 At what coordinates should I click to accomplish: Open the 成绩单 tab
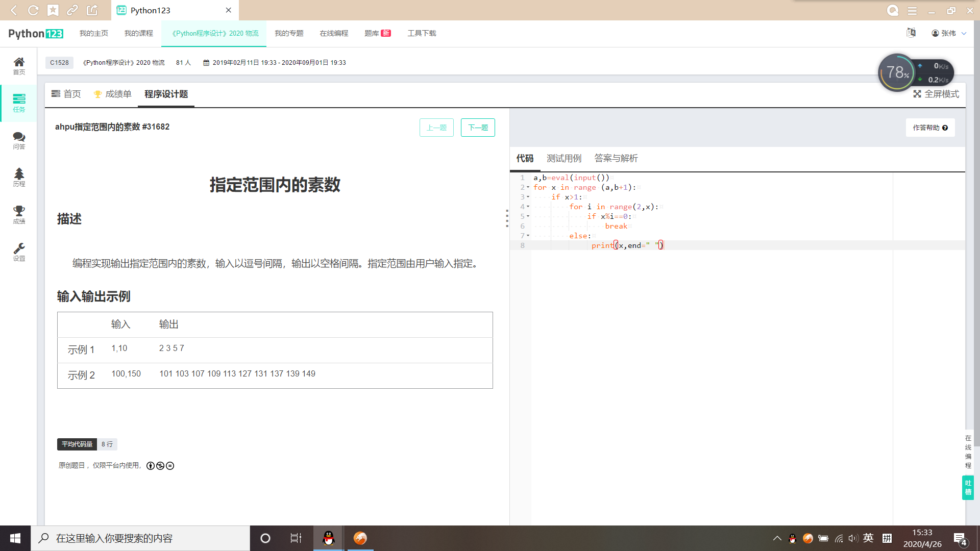tap(113, 94)
